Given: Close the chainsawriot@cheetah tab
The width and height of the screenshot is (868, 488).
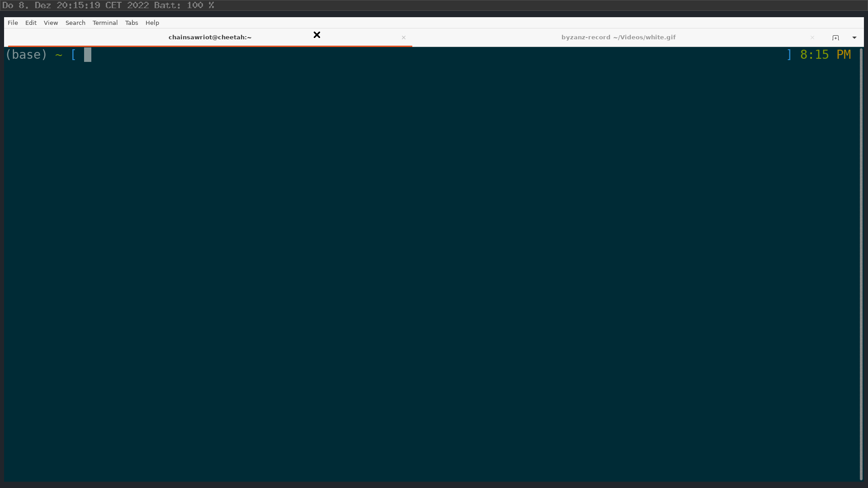Looking at the screenshot, I should (x=404, y=38).
